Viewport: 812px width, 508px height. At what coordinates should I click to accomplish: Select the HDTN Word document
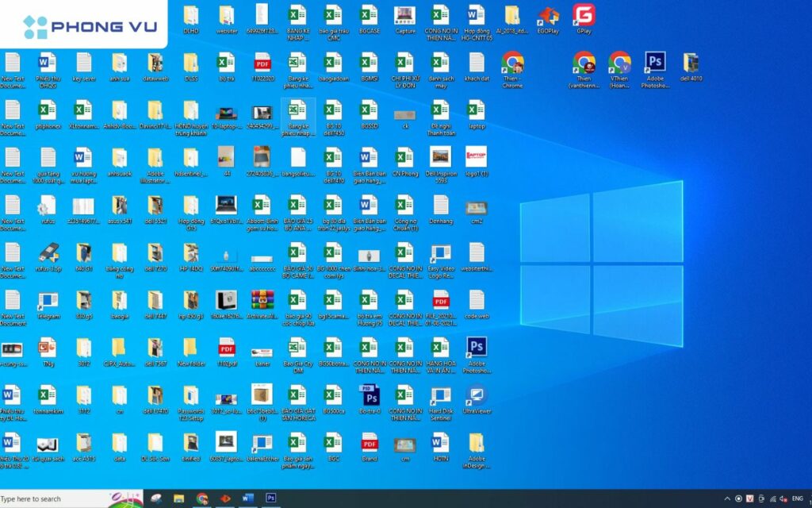[x=440, y=442]
